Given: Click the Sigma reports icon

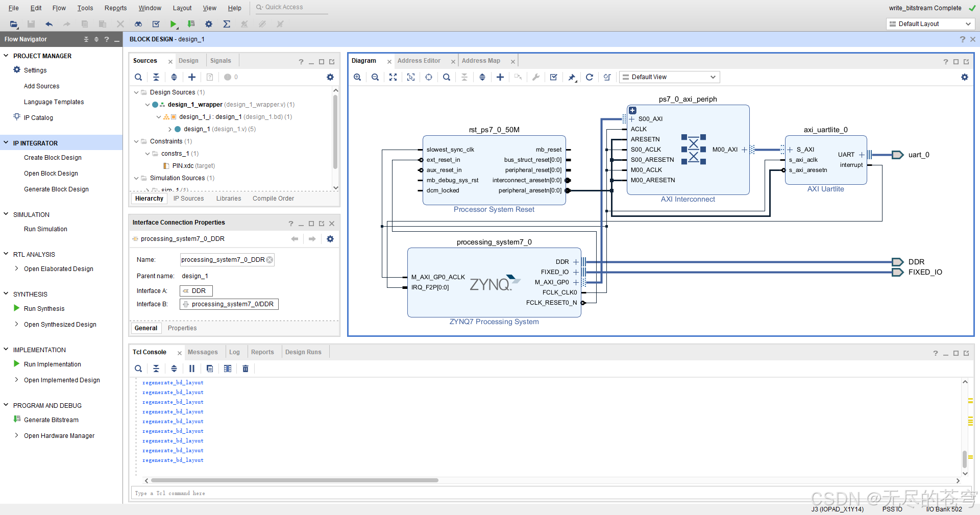Looking at the screenshot, I should tap(227, 24).
